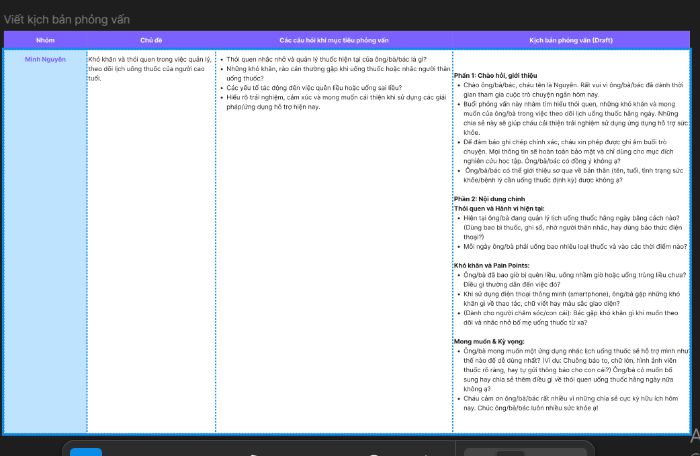The image size is (700, 456).
Task: Select heading 'Phần 2: Nội dung chính'
Action: 489,199
